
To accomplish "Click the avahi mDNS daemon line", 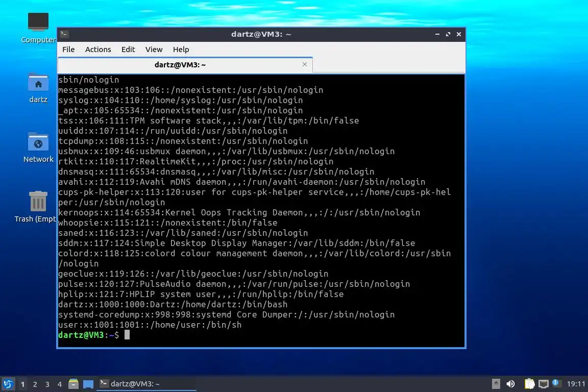I will tap(242, 182).
